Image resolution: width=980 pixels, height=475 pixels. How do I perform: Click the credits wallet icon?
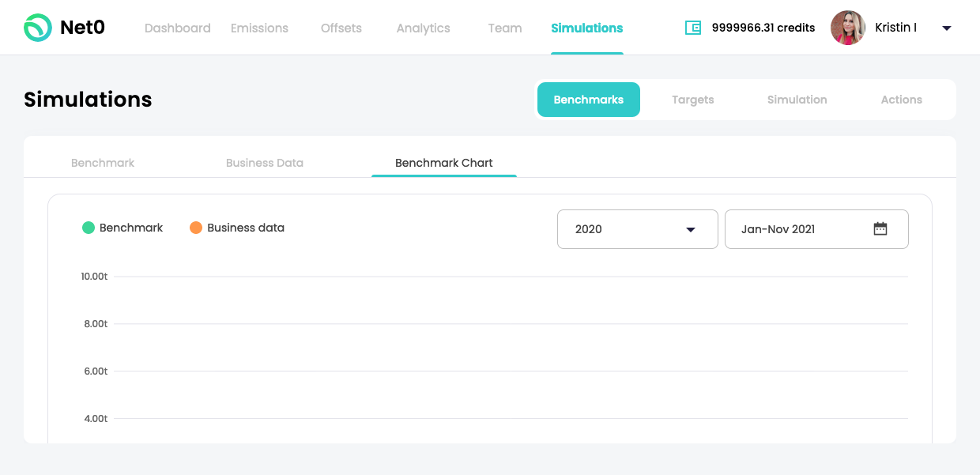(x=693, y=28)
